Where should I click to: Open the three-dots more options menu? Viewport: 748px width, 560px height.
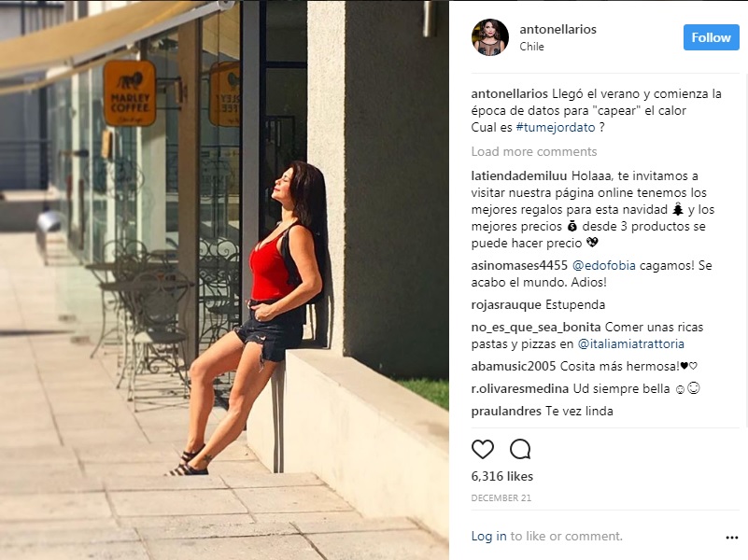(x=732, y=538)
